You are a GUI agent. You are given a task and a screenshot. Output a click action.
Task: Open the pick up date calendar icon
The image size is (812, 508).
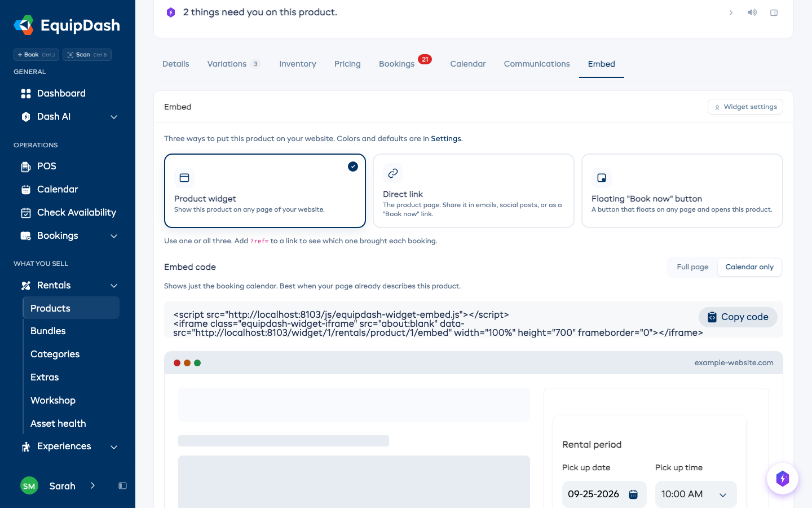[633, 494]
